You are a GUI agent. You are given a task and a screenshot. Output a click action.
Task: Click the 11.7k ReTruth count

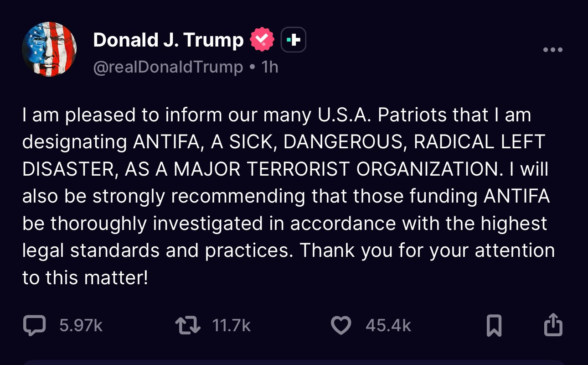(232, 326)
